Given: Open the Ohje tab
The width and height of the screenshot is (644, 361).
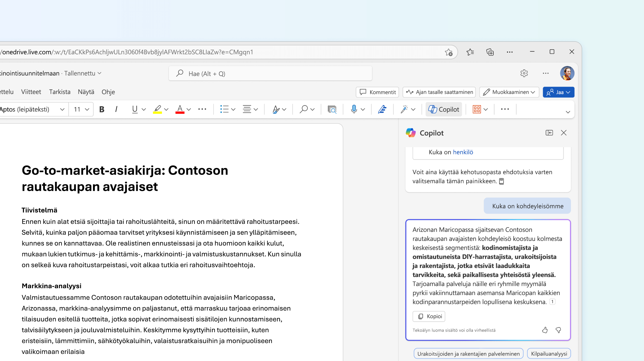Looking at the screenshot, I should (108, 92).
